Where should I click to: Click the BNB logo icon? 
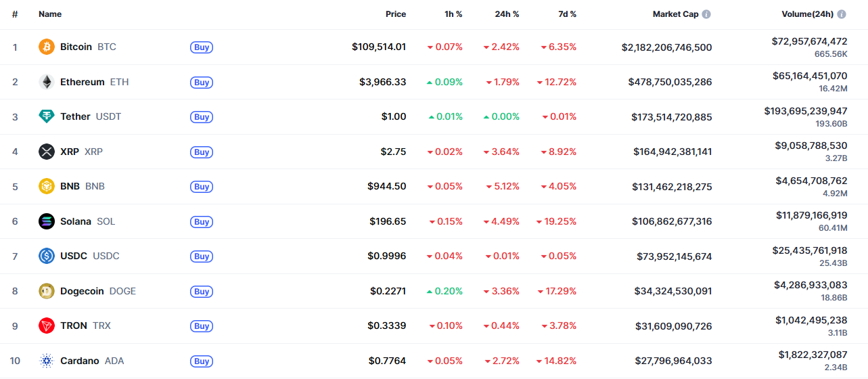(x=47, y=186)
